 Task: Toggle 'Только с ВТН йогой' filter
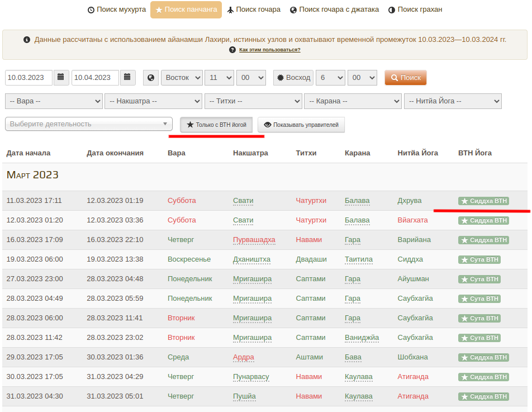point(216,125)
